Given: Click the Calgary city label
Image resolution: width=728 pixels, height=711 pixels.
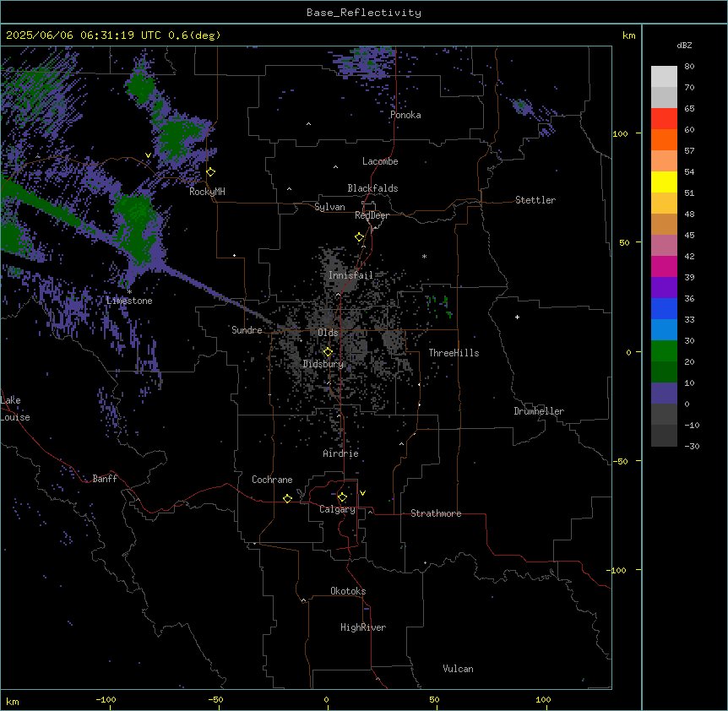Looking at the screenshot, I should (x=337, y=509).
